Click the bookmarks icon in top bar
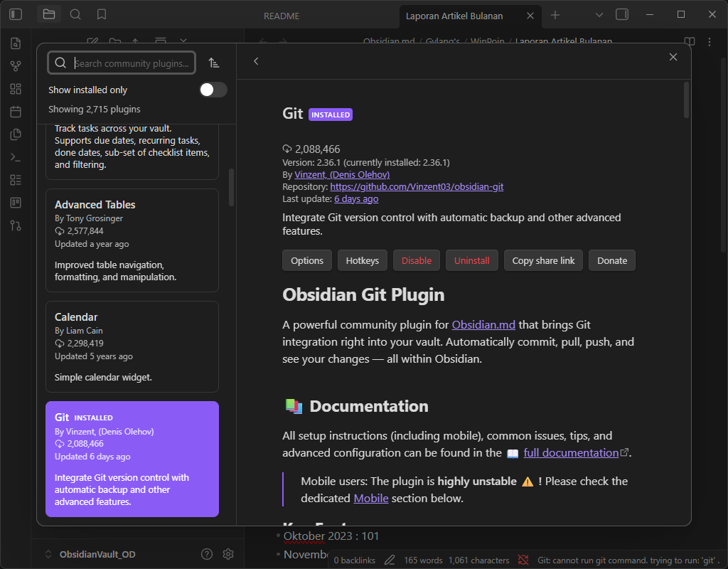Viewport: 728px width, 569px height. point(102,14)
